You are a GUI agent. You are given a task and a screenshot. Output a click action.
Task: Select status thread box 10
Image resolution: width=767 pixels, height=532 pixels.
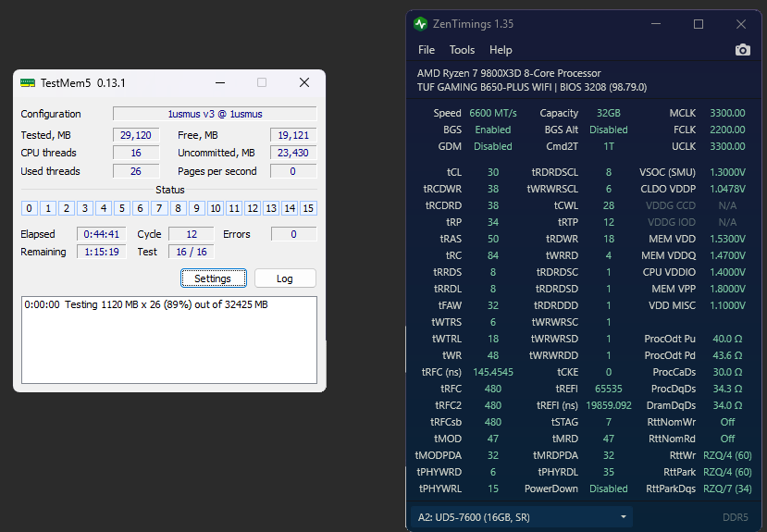216,208
